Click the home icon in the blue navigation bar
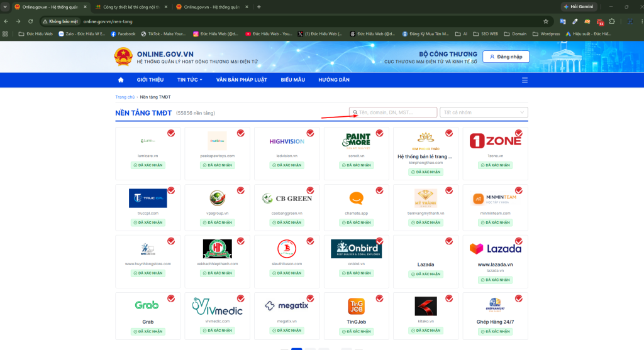The image size is (644, 350). 121,80
